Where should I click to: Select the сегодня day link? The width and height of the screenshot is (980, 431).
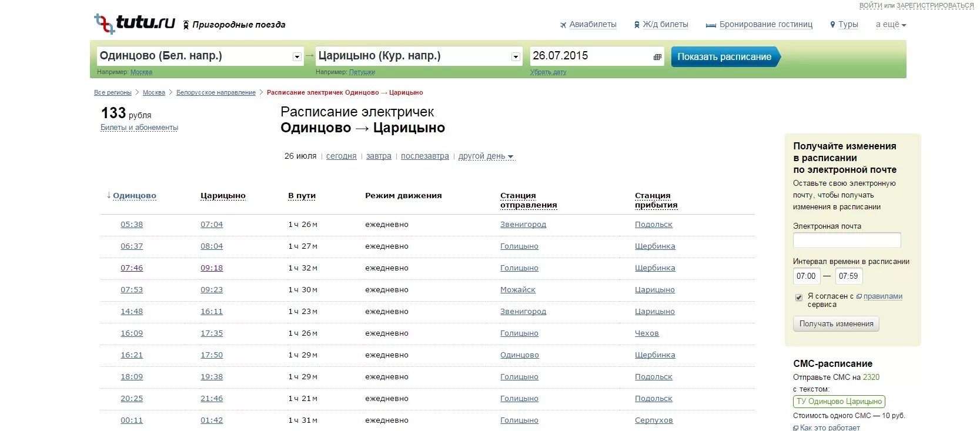(342, 156)
